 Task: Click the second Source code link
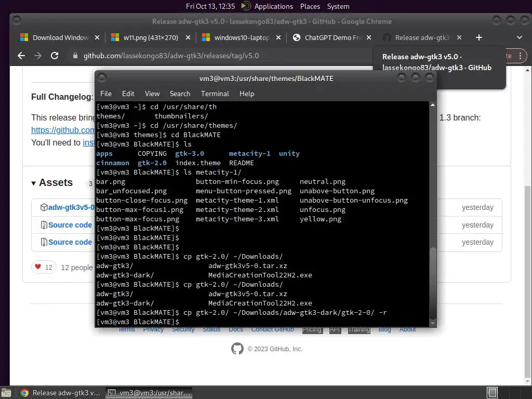[70, 242]
